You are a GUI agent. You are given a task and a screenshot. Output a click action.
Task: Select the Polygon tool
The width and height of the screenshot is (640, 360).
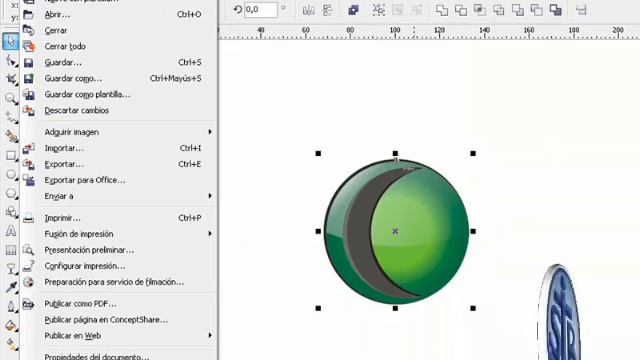click(x=11, y=193)
